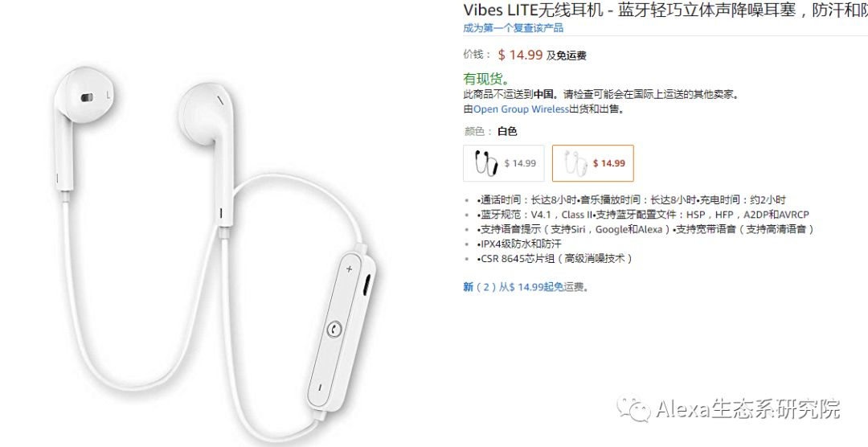Click the red $14.99 price next to 价钱
This screenshot has width=868, height=447.
click(520, 55)
